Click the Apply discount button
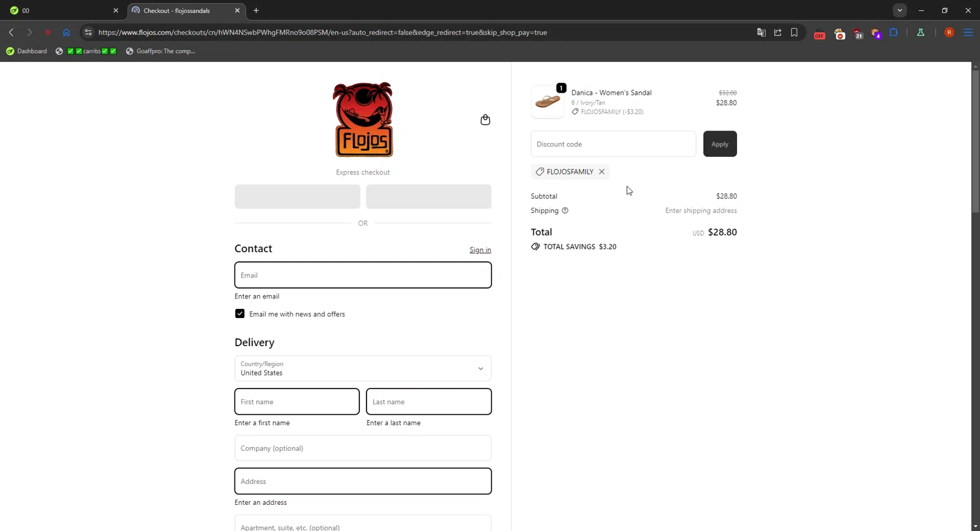This screenshot has width=980, height=531. pyautogui.click(x=719, y=144)
